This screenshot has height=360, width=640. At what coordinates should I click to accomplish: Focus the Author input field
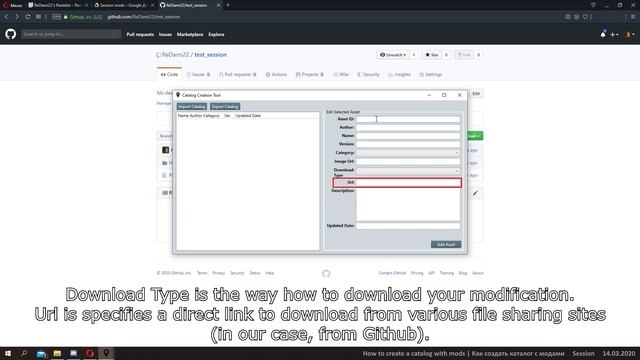pos(408,127)
